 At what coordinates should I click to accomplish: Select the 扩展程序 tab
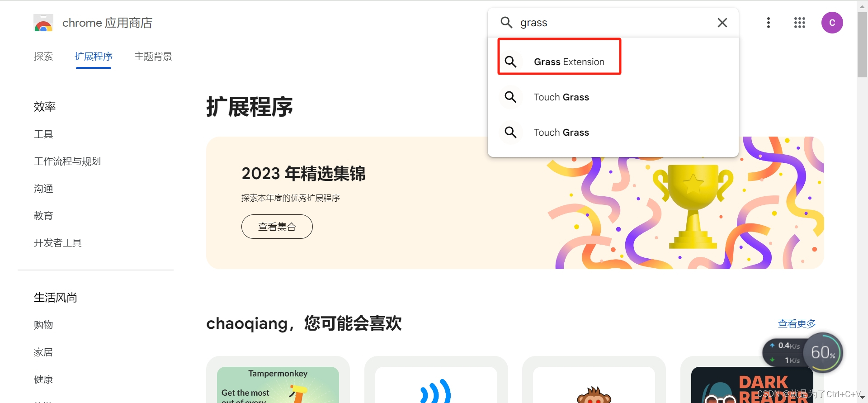tap(94, 57)
